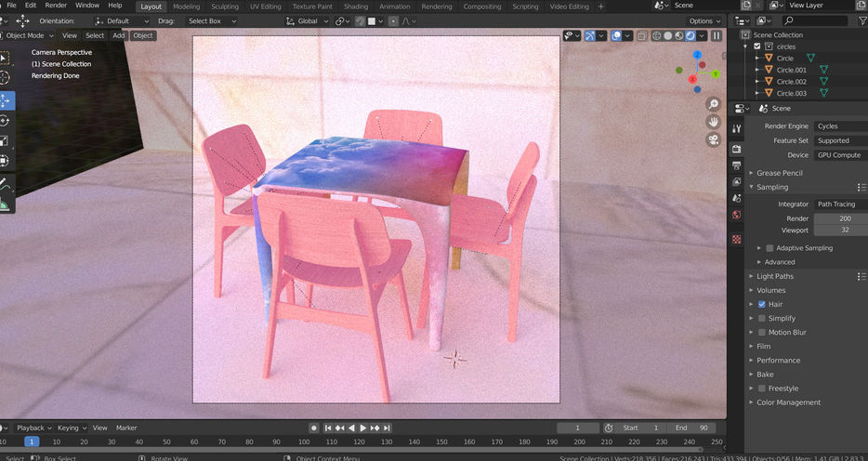Open the viewport Add menu
The image size is (868, 461).
118,35
